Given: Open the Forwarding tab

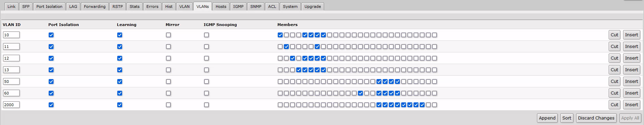Looking at the screenshot, I should (x=95, y=7).
